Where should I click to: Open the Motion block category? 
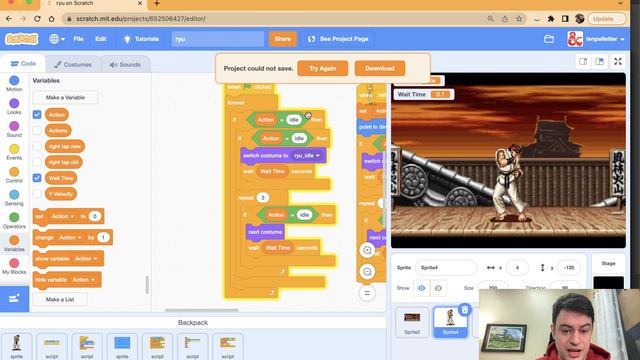tap(14, 83)
